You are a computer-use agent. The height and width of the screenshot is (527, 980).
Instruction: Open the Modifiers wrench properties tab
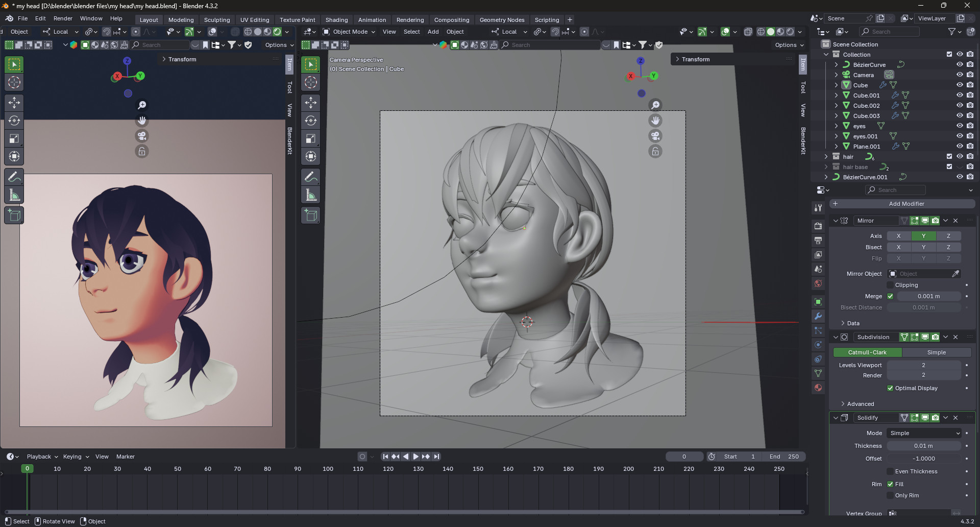[818, 316]
